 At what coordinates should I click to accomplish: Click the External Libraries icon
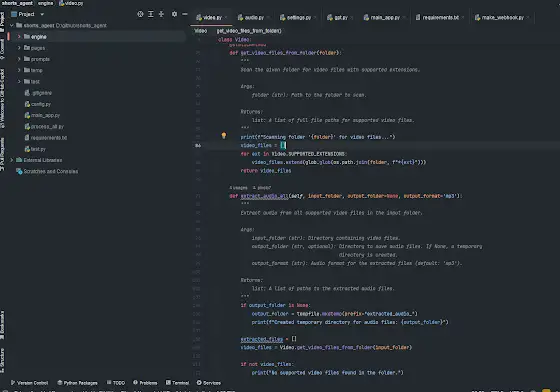(19, 160)
